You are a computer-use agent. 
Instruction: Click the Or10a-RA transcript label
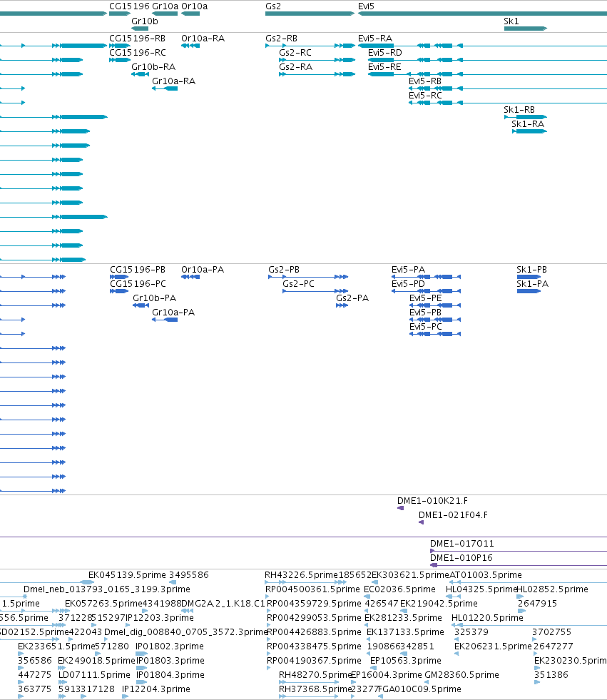click(203, 39)
